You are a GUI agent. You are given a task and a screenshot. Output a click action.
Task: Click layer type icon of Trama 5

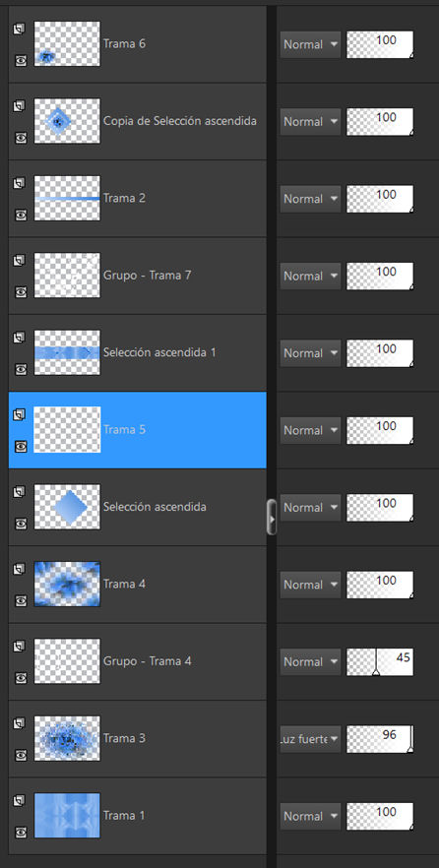pos(20,414)
